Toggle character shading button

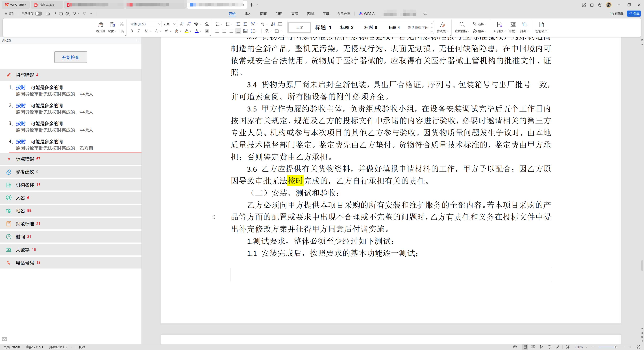pos(207,31)
